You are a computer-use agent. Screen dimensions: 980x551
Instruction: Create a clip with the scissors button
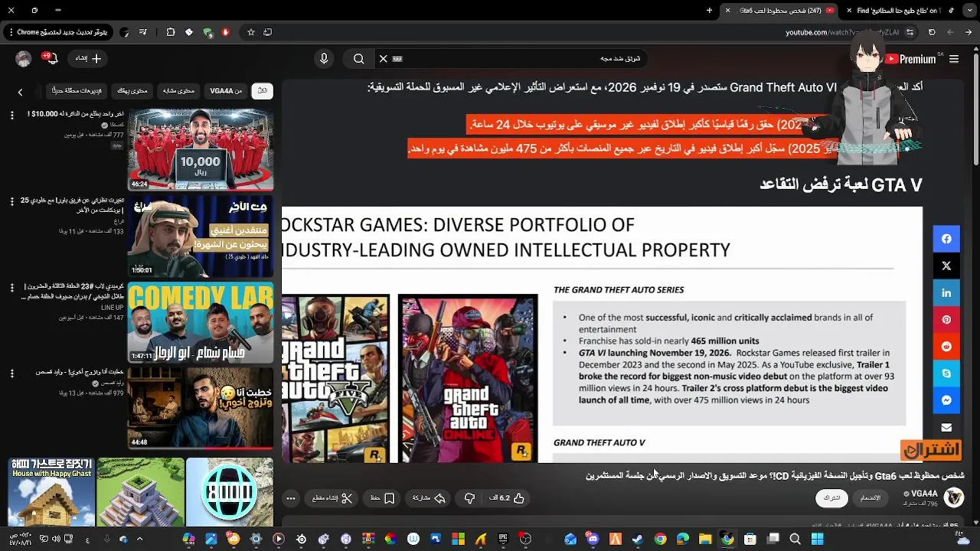[x=332, y=498]
